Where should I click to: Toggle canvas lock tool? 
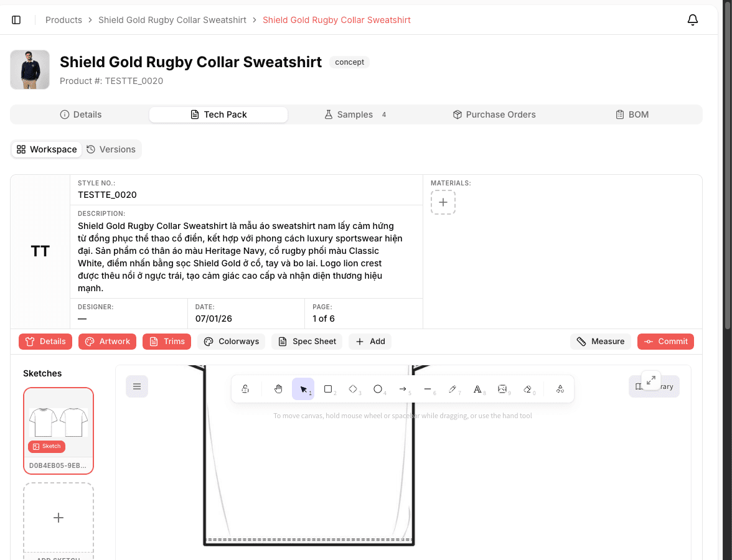tap(245, 389)
